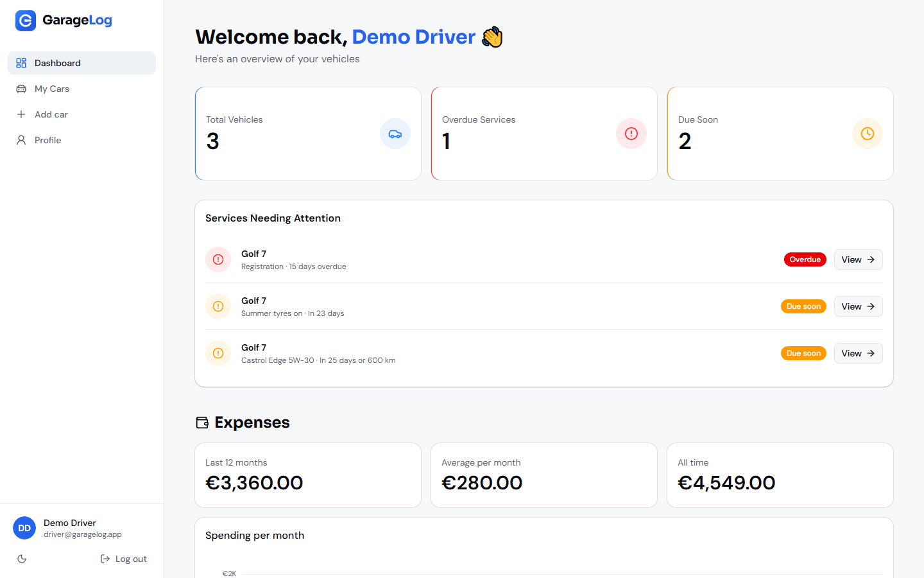This screenshot has width=924, height=578.
Task: Go to My Cars
Action: [x=81, y=89]
